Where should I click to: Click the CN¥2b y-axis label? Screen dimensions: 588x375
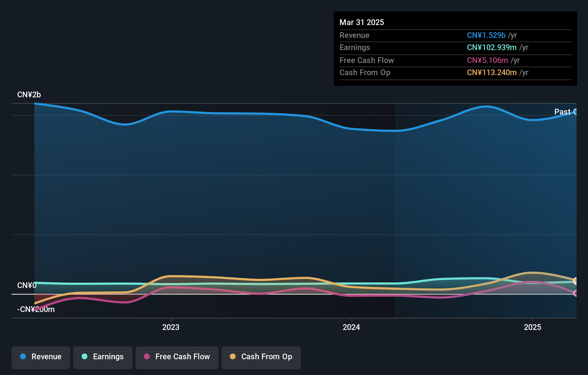[29, 94]
